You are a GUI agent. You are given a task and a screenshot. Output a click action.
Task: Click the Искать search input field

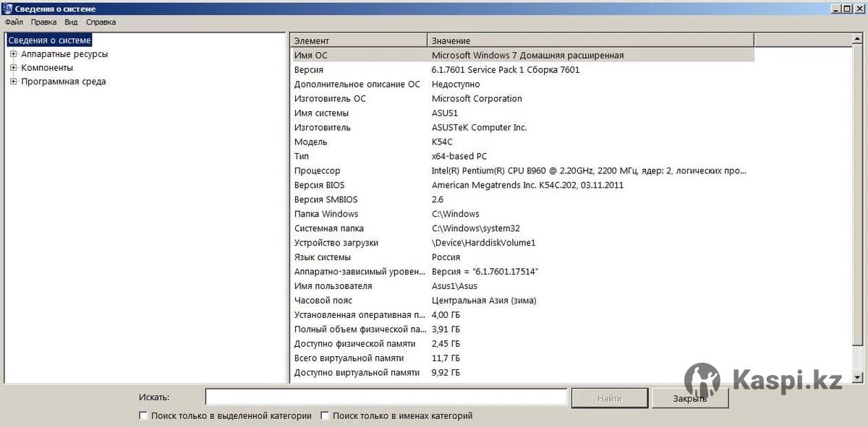click(386, 397)
